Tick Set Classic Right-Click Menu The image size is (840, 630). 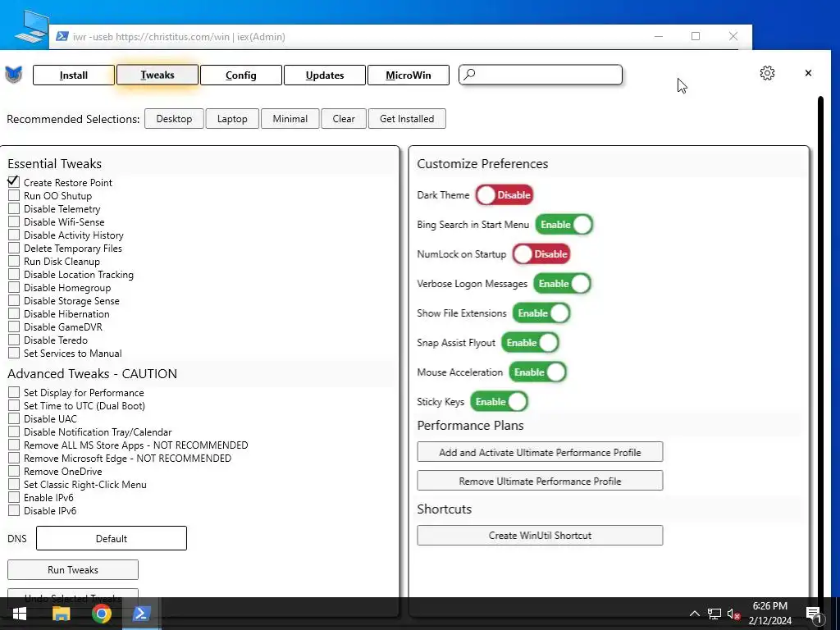point(14,484)
